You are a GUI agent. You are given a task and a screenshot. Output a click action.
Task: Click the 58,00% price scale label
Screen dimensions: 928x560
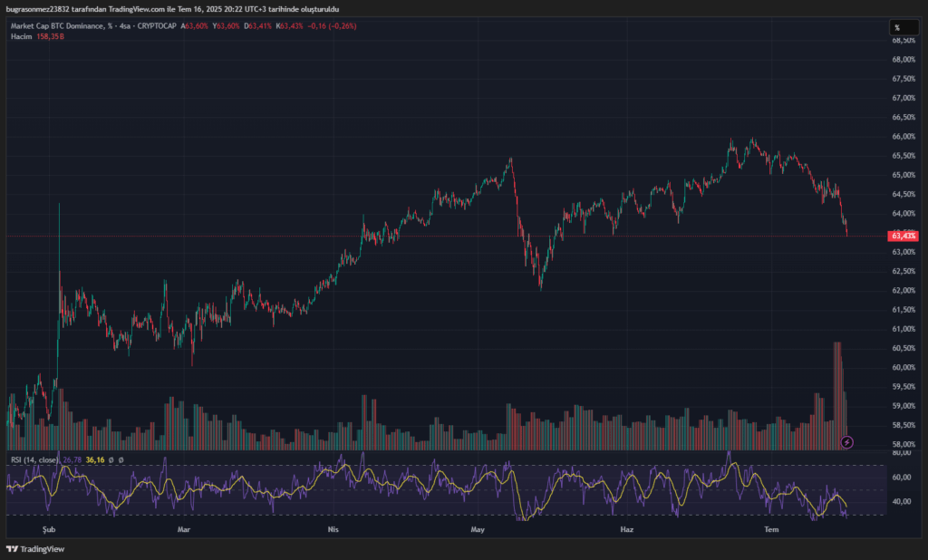click(904, 445)
